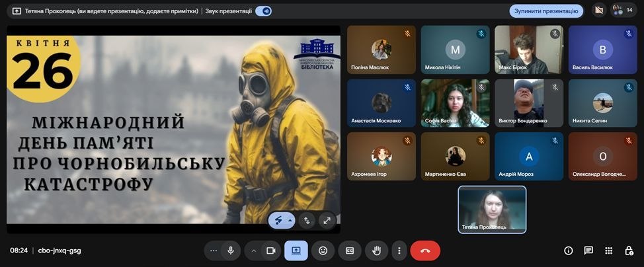Turn on closed captions
This screenshot has width=644, height=267.
pyautogui.click(x=350, y=250)
